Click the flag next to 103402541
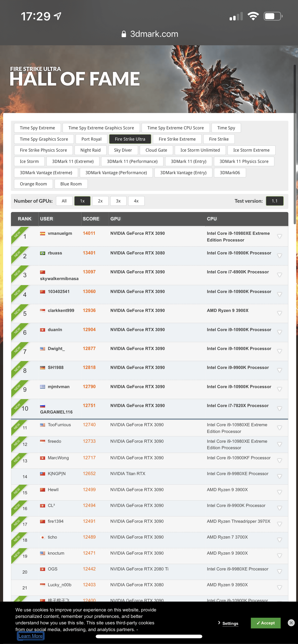 tap(42, 292)
